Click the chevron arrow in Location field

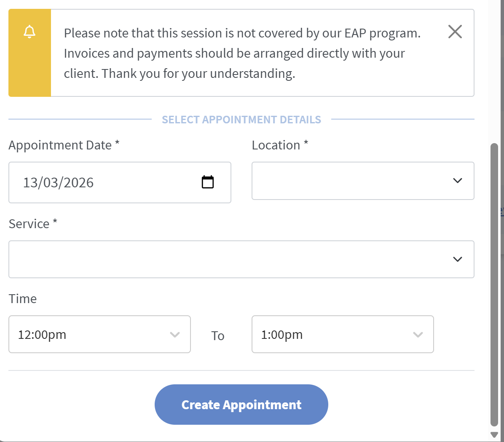[x=457, y=181]
